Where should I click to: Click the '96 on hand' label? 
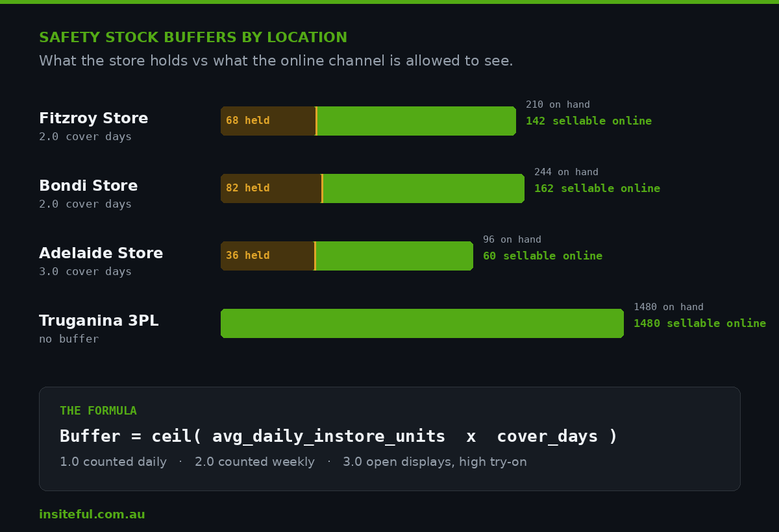pyautogui.click(x=512, y=239)
